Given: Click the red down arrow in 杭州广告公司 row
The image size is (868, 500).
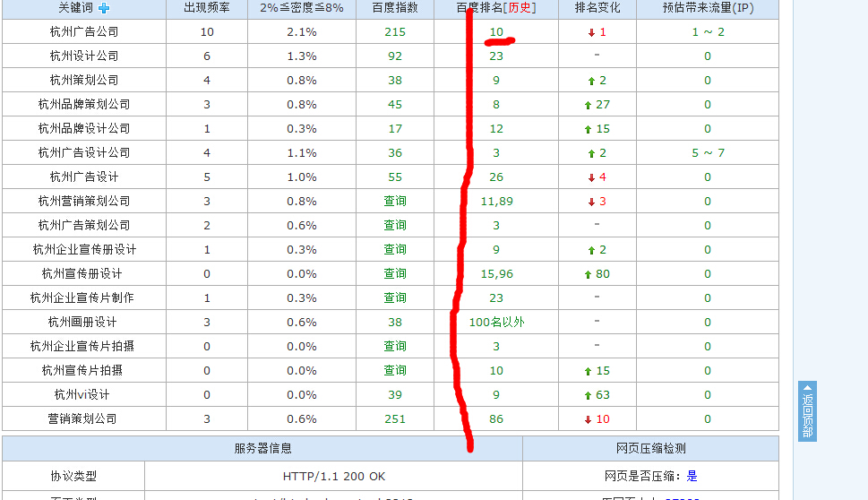Looking at the screenshot, I should [x=590, y=32].
